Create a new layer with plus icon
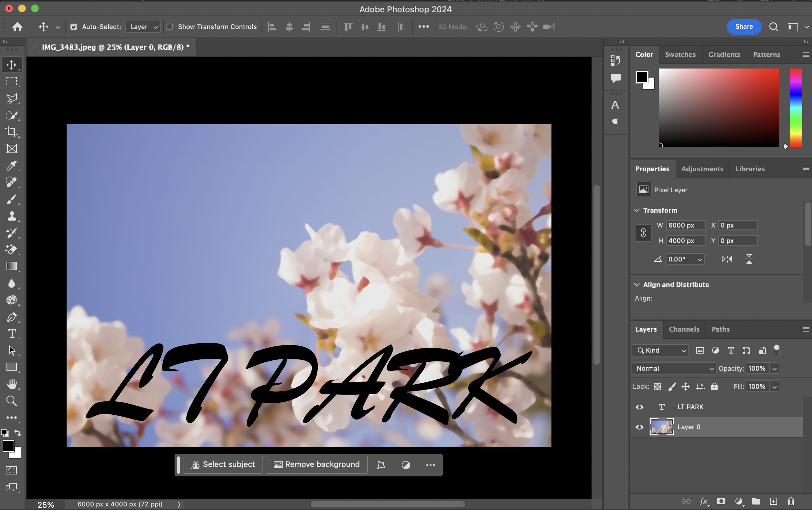The width and height of the screenshot is (812, 510). click(774, 501)
